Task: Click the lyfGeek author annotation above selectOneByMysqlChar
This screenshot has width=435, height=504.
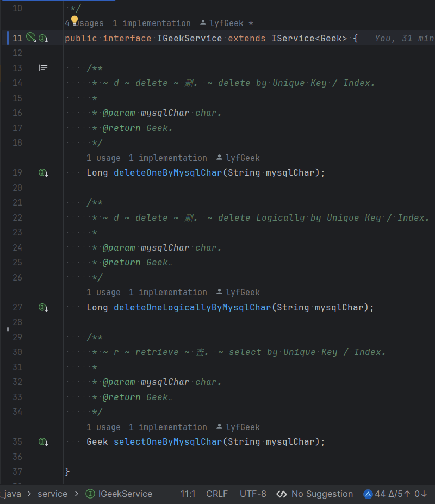Action: 238,427
